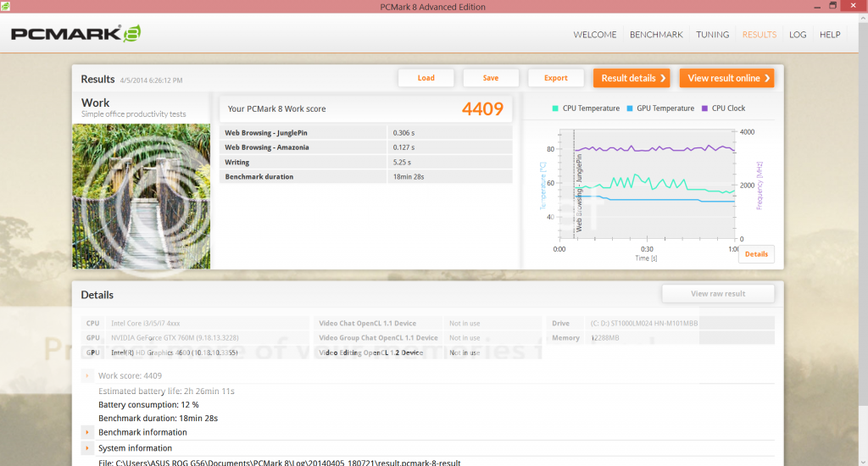Click the graph Details button

756,254
